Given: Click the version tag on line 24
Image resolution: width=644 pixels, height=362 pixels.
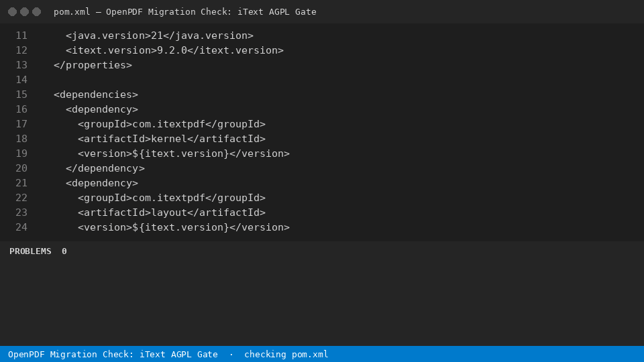Looking at the screenshot, I should (x=184, y=228).
